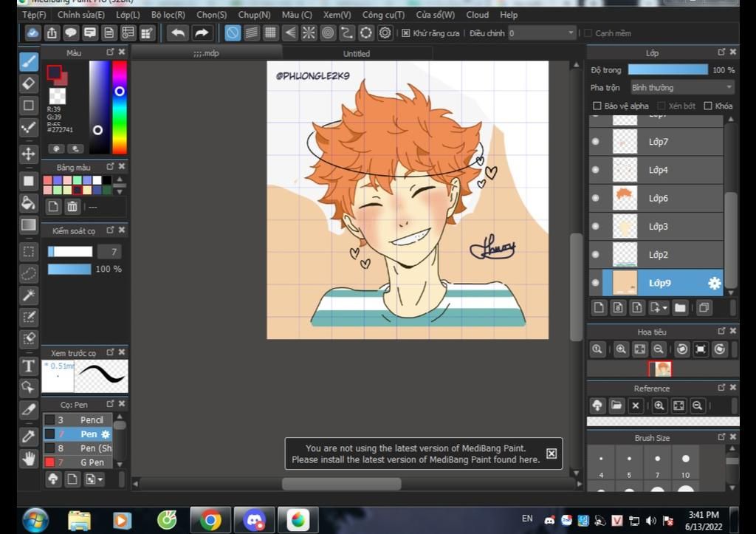The image size is (756, 534).
Task: Hide the Lớp3 layer
Action: pos(596,226)
